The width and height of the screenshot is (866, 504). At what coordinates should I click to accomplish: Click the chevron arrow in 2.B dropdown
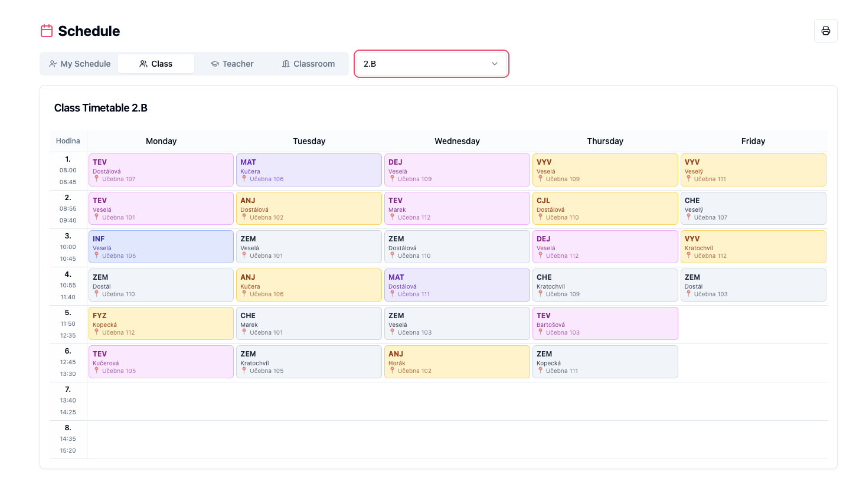(x=495, y=64)
